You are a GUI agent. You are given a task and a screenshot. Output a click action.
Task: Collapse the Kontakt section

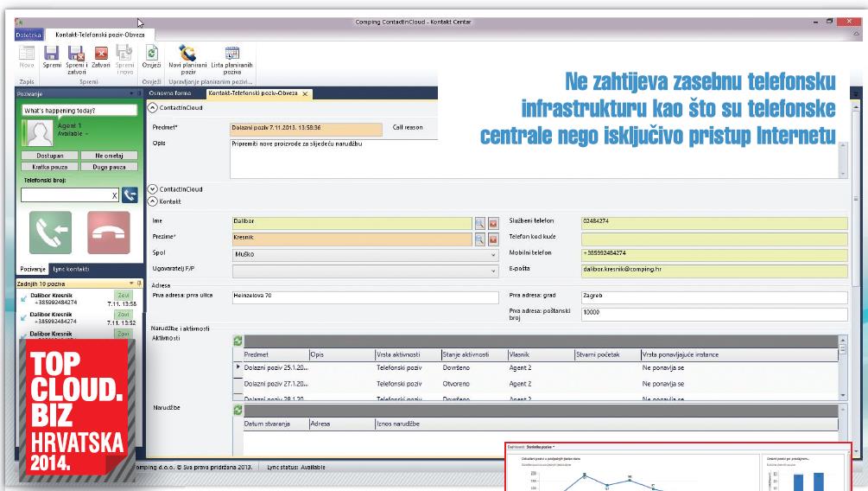tap(153, 200)
